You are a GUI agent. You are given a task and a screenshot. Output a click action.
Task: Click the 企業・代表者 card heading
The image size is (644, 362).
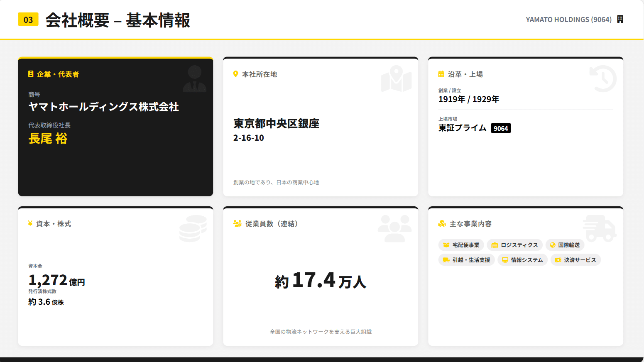(58, 74)
